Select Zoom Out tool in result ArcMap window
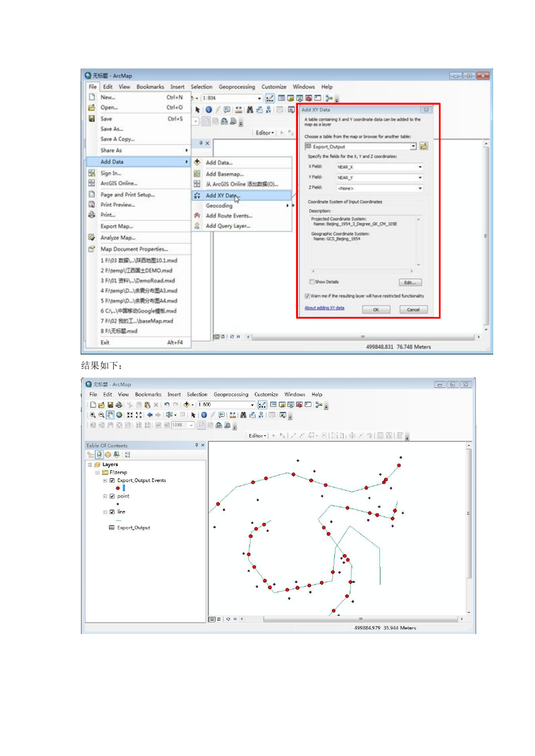The width and height of the screenshot is (535, 756). tap(101, 414)
